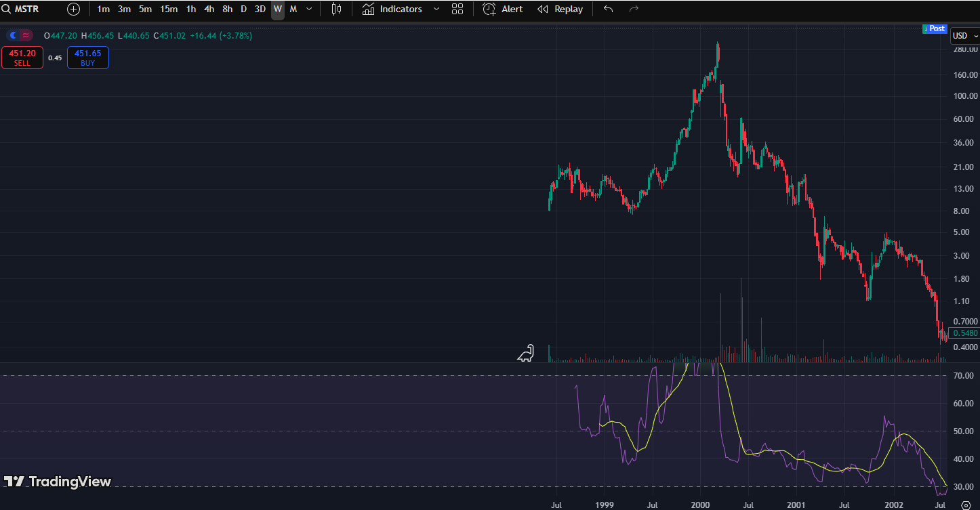This screenshot has height=510, width=980.
Task: Select the W weekly timeframe
Action: 278,9
